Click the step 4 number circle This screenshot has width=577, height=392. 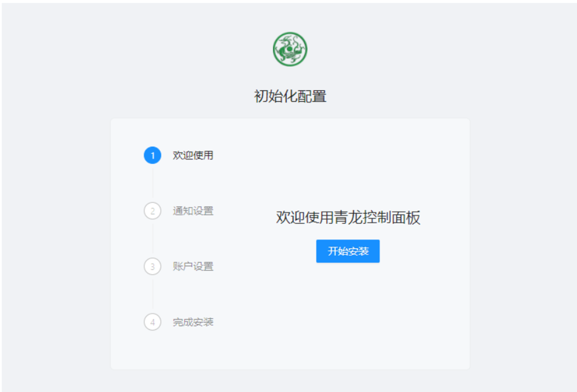click(152, 322)
